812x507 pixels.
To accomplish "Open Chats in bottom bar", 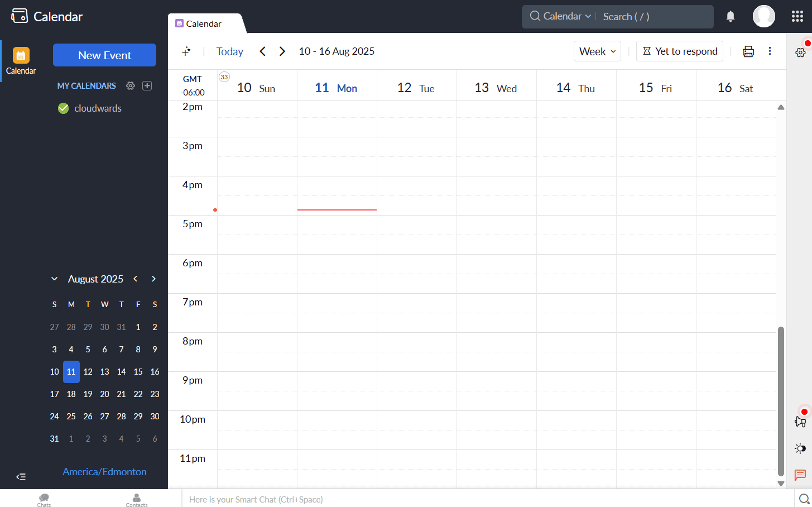I will 44,499.
